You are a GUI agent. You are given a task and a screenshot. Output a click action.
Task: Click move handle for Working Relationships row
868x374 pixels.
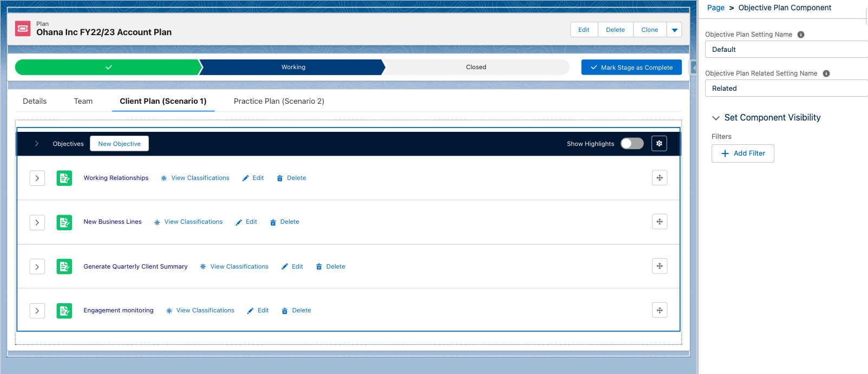[660, 178]
